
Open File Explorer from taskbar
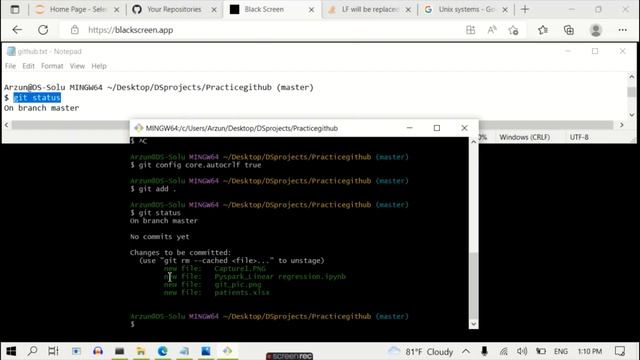pyautogui.click(x=141, y=351)
